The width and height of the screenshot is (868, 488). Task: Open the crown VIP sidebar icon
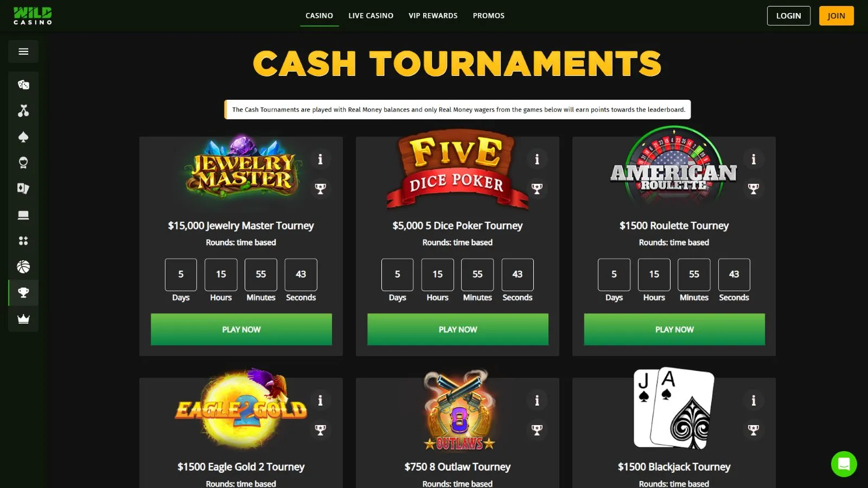coord(23,319)
